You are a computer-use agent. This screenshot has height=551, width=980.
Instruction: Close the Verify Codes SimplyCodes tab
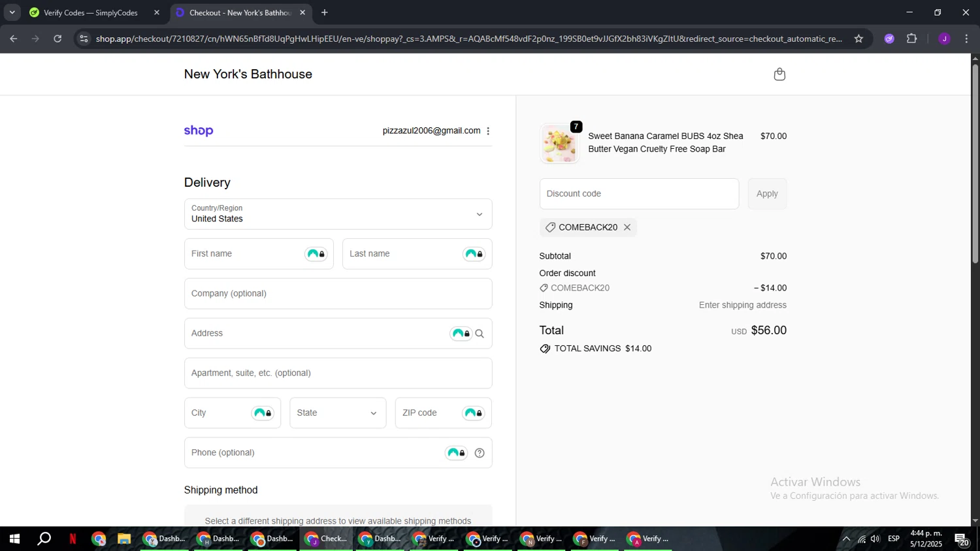click(157, 12)
